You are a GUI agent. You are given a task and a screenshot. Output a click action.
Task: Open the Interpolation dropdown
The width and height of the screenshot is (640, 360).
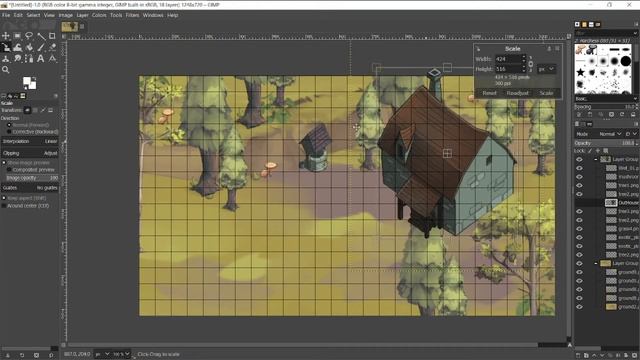click(x=30, y=141)
